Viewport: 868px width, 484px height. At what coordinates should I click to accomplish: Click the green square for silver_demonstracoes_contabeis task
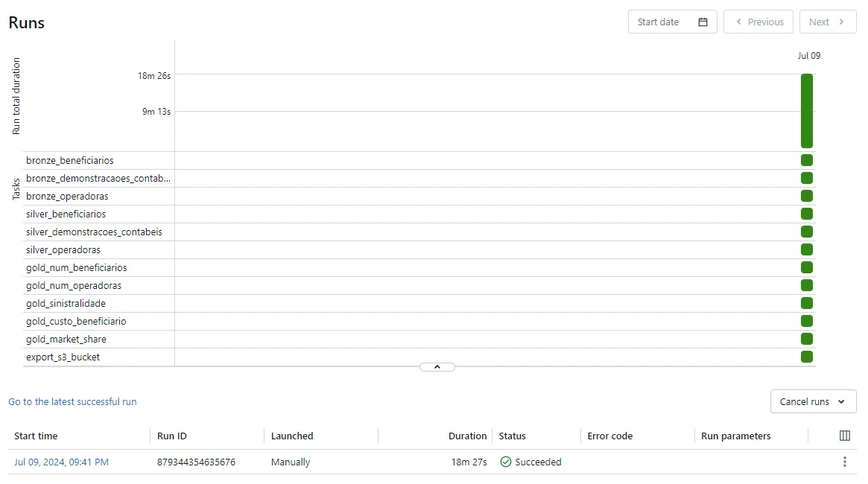(x=807, y=232)
